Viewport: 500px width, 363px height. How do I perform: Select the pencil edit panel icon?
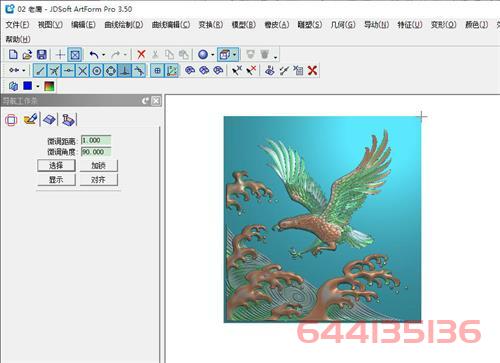(x=30, y=120)
